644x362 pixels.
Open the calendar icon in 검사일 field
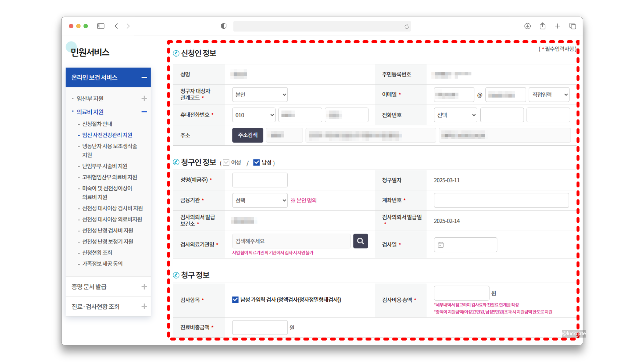click(441, 245)
